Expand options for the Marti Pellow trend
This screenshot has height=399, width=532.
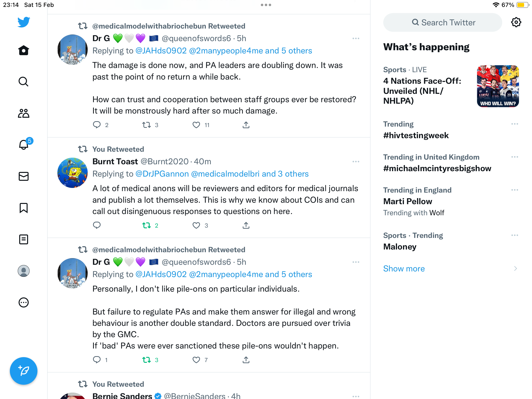[x=515, y=190]
